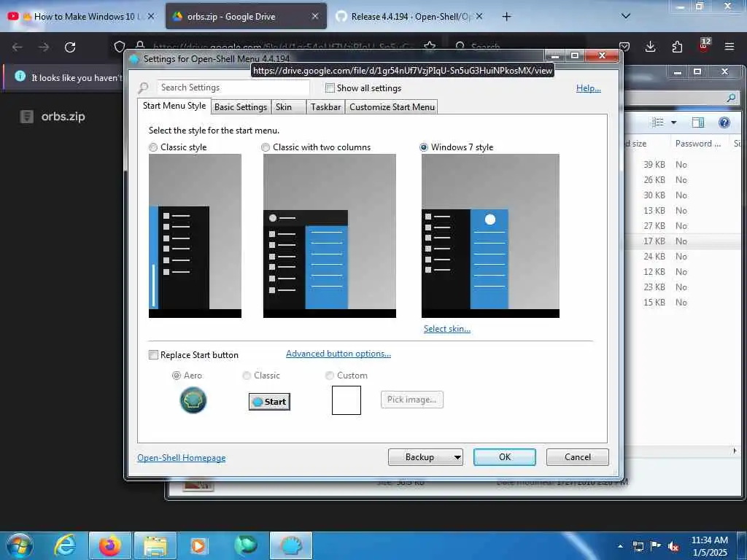Select Classic with two columns style

(x=266, y=147)
